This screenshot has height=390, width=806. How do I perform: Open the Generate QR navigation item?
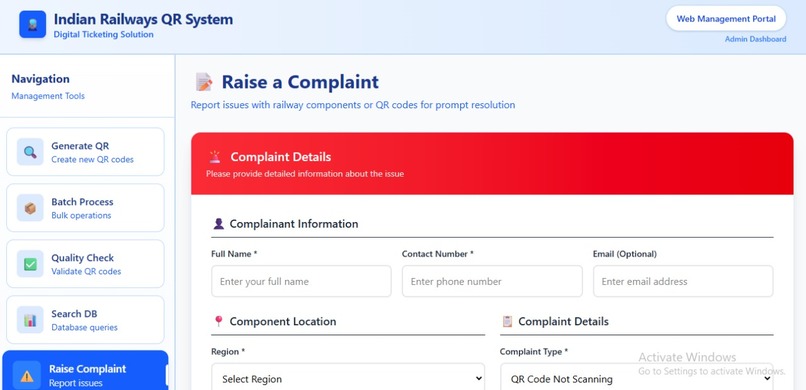[85, 152]
